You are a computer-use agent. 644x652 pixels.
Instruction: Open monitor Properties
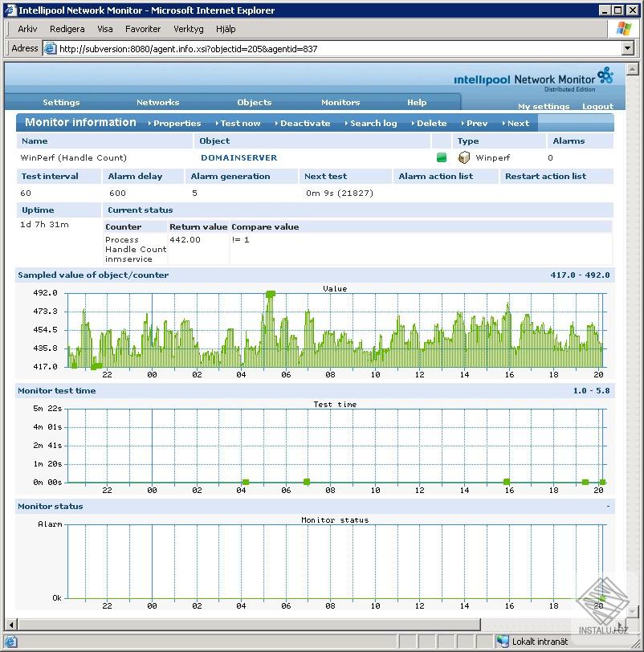(x=174, y=123)
